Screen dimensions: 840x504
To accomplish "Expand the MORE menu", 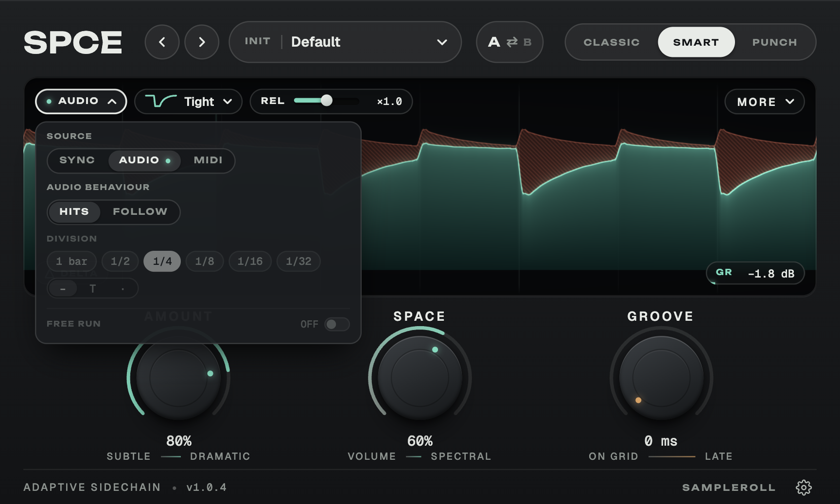I will tap(765, 102).
